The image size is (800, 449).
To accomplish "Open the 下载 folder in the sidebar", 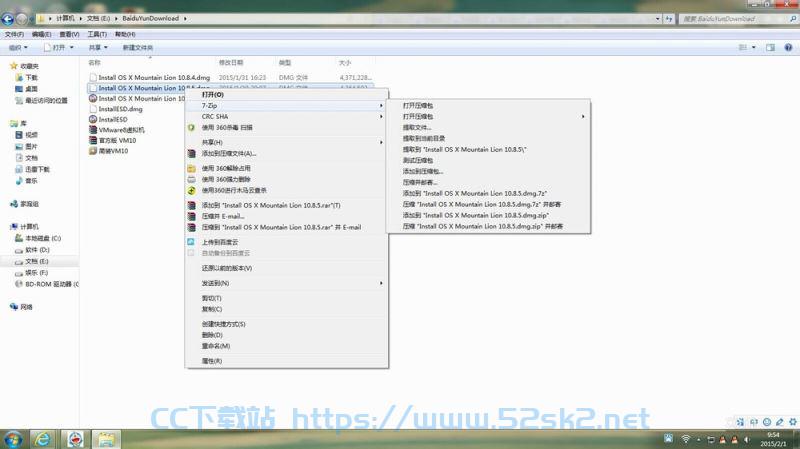I will pos(27,78).
